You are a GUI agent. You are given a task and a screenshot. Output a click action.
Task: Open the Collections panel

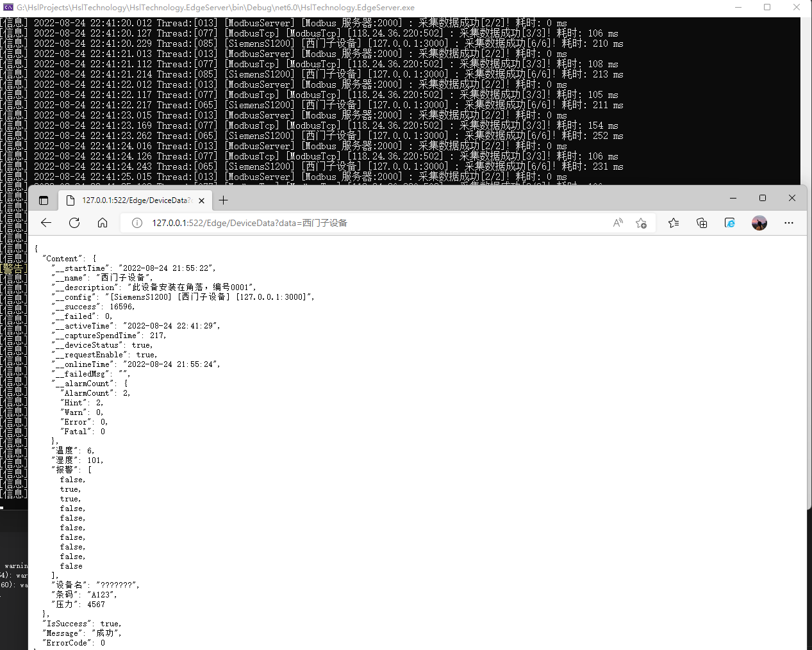coord(702,223)
